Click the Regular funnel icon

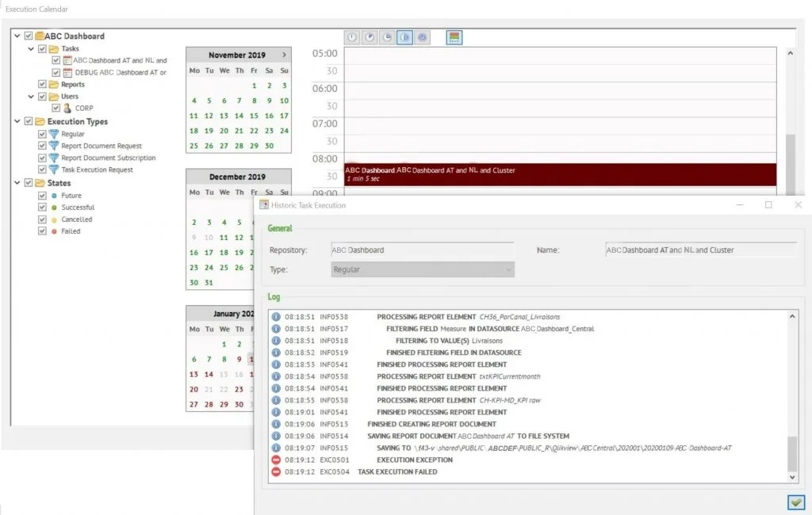coord(54,134)
